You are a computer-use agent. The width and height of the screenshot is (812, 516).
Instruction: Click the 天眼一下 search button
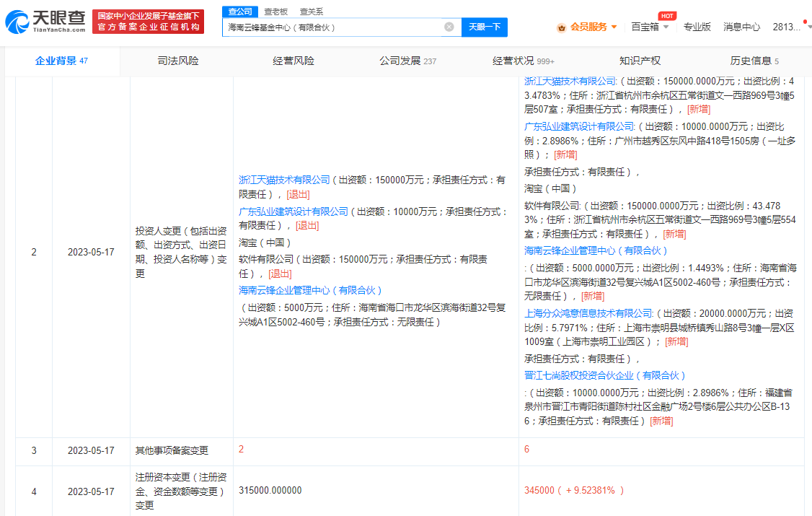coord(484,27)
